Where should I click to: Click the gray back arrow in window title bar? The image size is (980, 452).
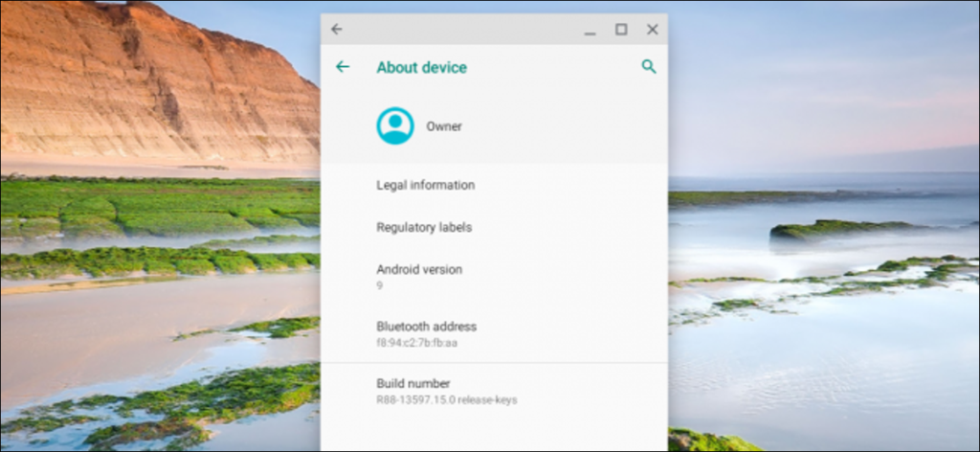click(x=337, y=29)
